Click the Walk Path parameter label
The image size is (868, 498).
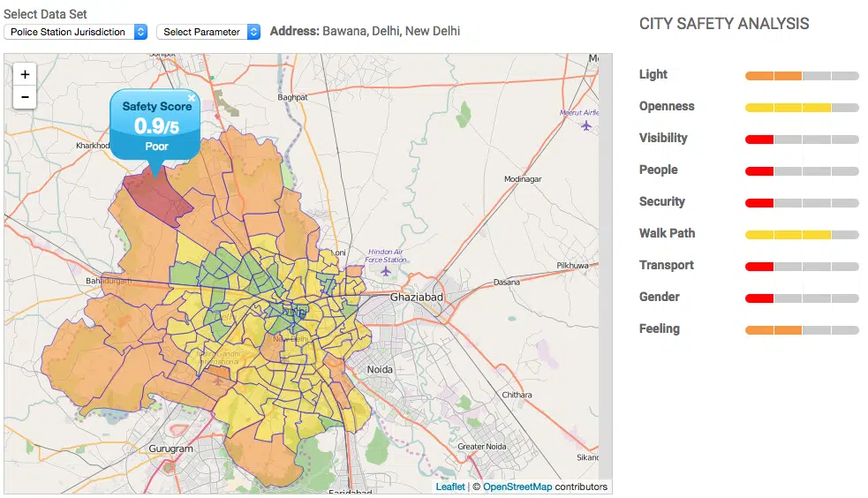coord(667,233)
